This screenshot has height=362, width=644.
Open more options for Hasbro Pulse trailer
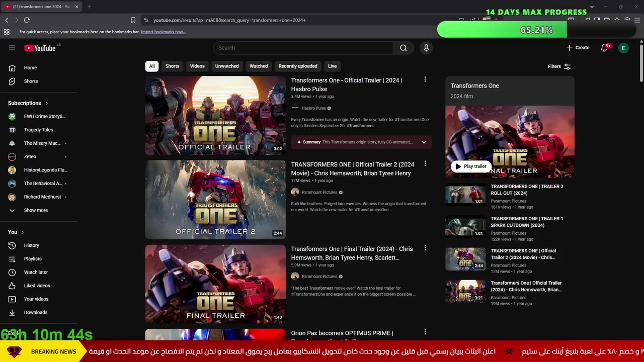[x=425, y=79]
